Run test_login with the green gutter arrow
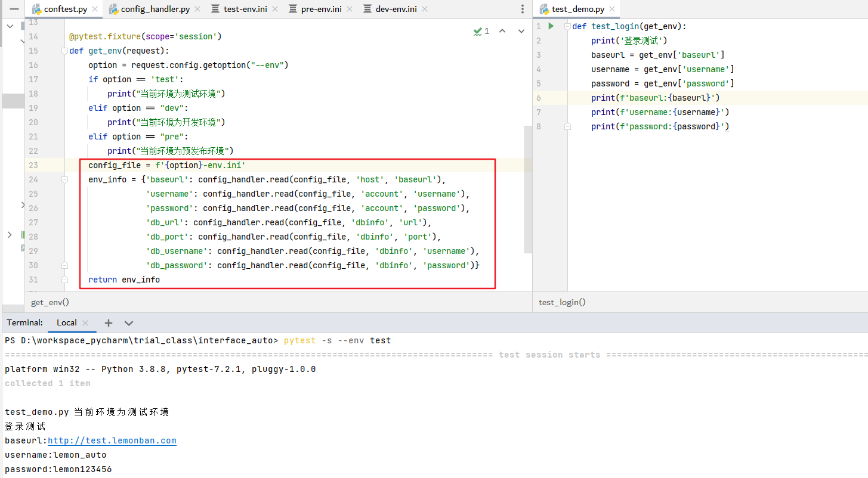Screen dimensions: 868x478 [551, 26]
